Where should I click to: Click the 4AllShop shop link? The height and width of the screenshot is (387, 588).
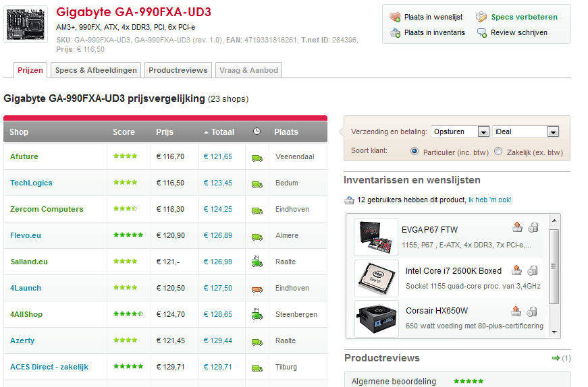tap(26, 314)
